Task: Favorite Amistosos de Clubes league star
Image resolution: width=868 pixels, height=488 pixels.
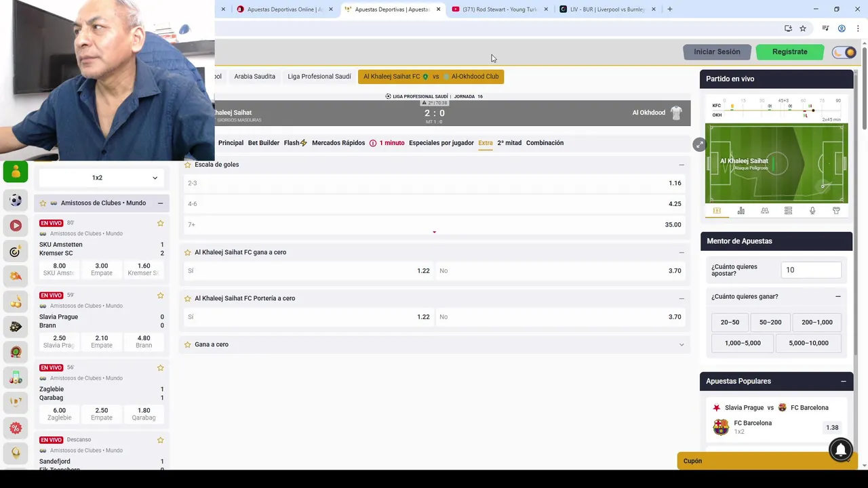Action: [x=43, y=203]
